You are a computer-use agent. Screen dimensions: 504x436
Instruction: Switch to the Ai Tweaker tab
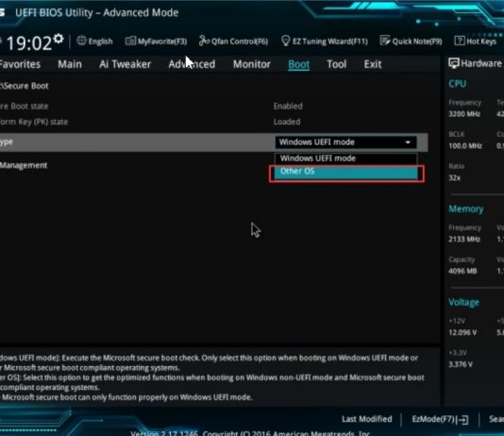(125, 64)
